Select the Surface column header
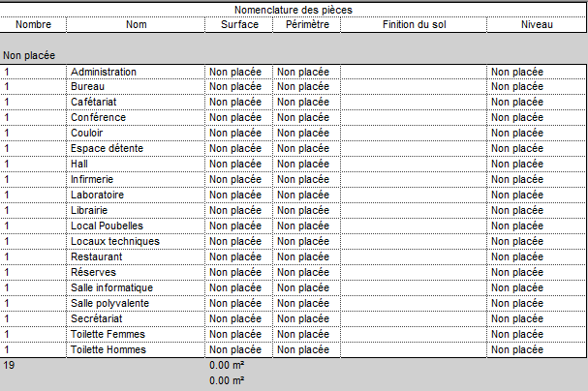Viewport: 588px width, 391px height. [238, 24]
